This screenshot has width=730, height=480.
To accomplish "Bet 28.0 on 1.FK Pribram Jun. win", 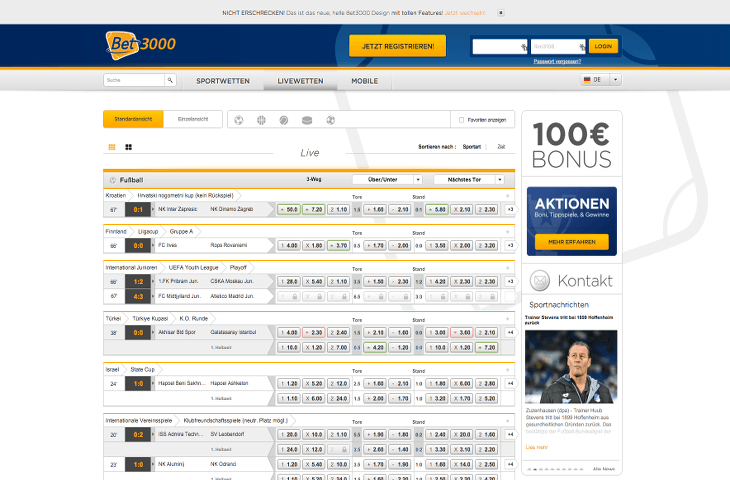I will pyautogui.click(x=289, y=282).
